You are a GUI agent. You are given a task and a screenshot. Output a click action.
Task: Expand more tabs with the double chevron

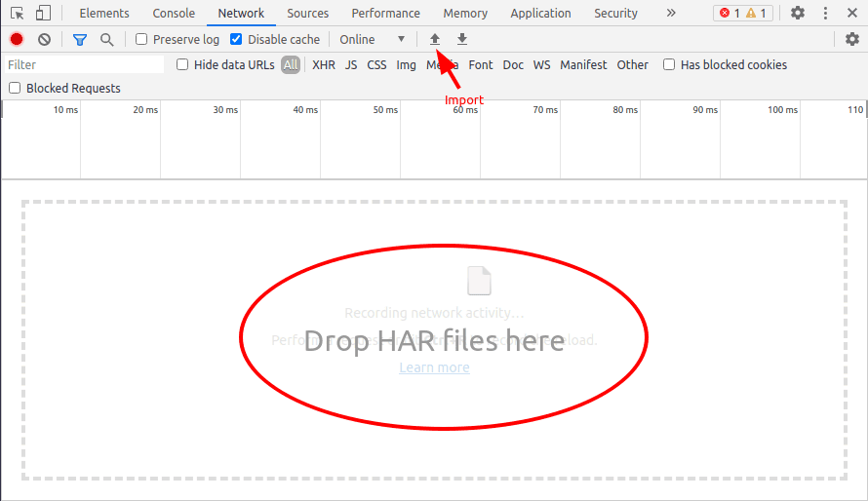(x=671, y=13)
